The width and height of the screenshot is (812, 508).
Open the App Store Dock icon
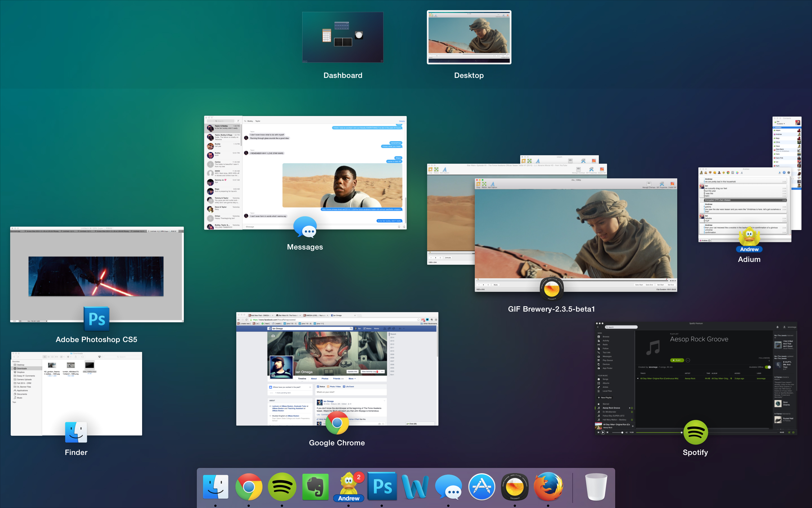coord(482,487)
